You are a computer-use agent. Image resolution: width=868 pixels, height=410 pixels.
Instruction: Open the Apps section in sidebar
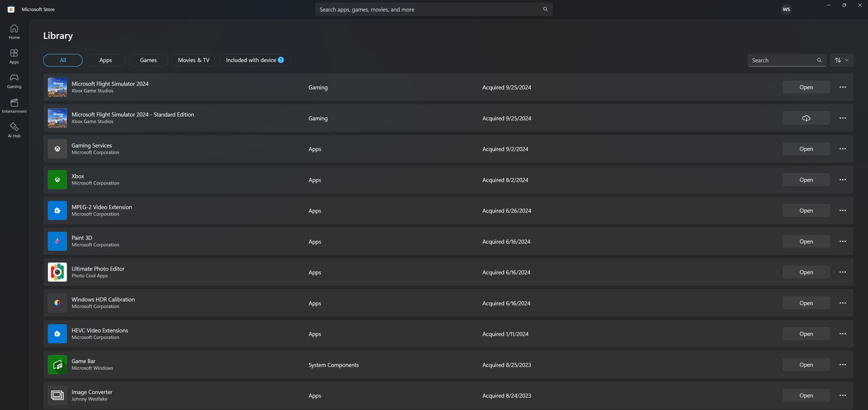[x=14, y=56]
